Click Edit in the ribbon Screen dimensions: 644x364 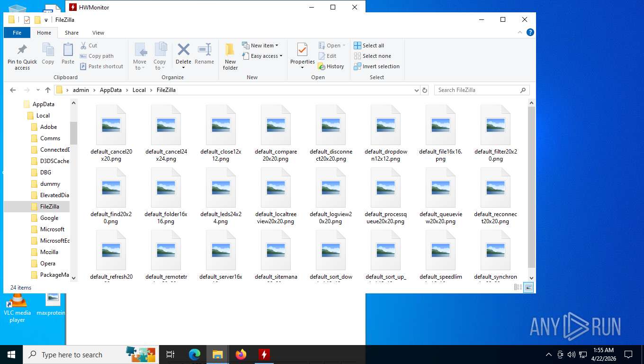click(x=327, y=56)
